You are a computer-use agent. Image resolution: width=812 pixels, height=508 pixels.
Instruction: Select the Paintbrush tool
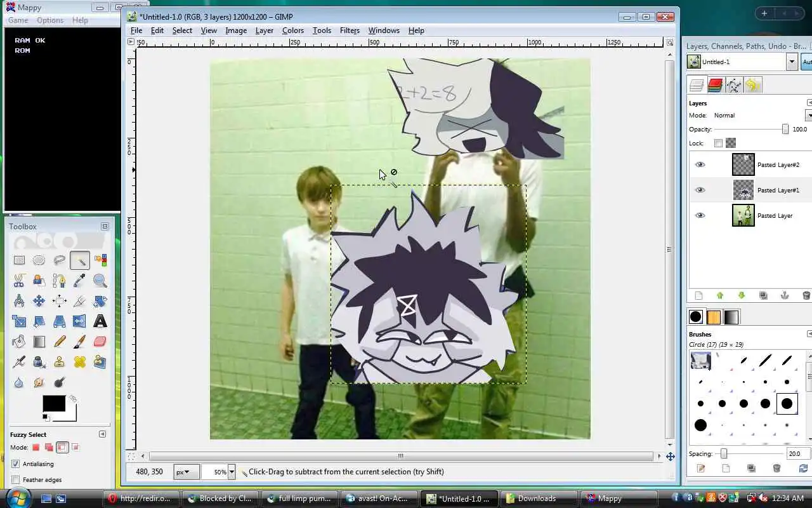[x=80, y=342]
